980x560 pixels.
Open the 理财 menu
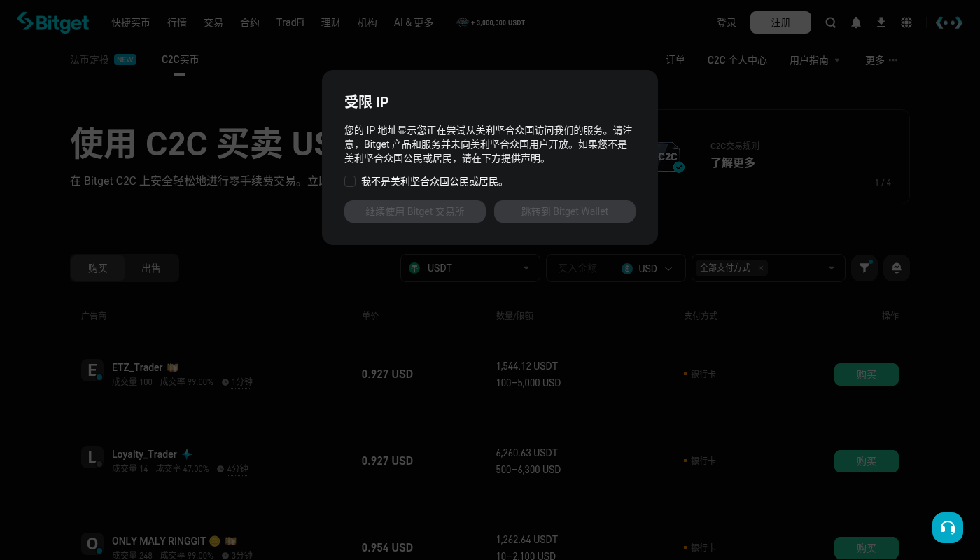click(x=331, y=22)
